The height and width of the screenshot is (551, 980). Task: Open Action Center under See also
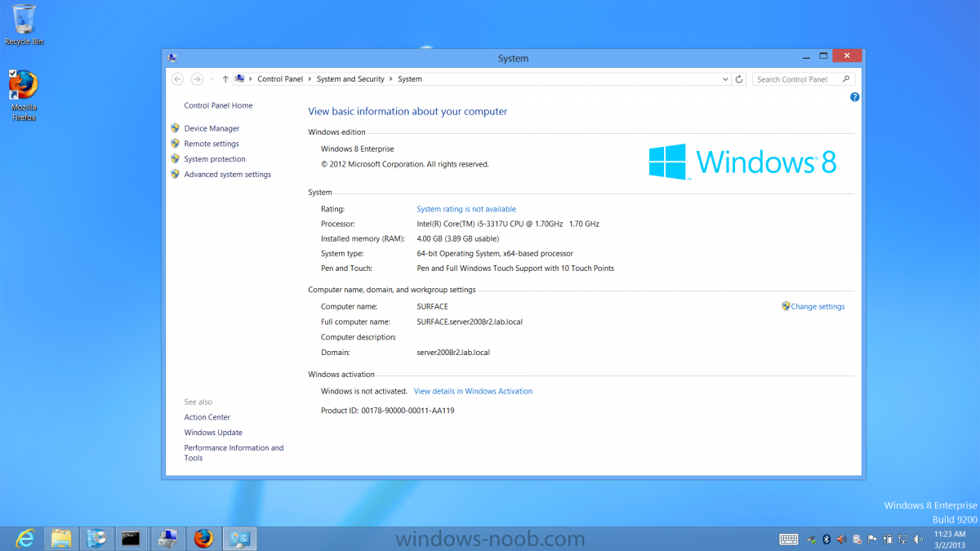(x=207, y=417)
